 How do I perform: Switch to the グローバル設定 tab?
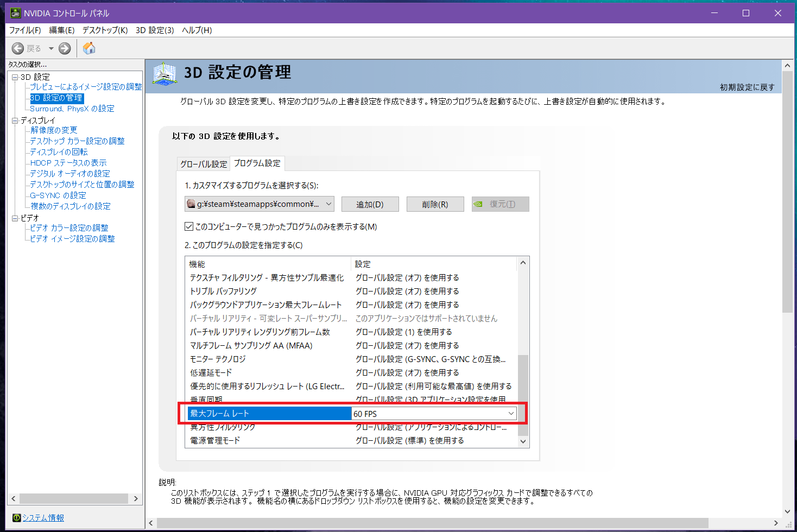tap(204, 164)
